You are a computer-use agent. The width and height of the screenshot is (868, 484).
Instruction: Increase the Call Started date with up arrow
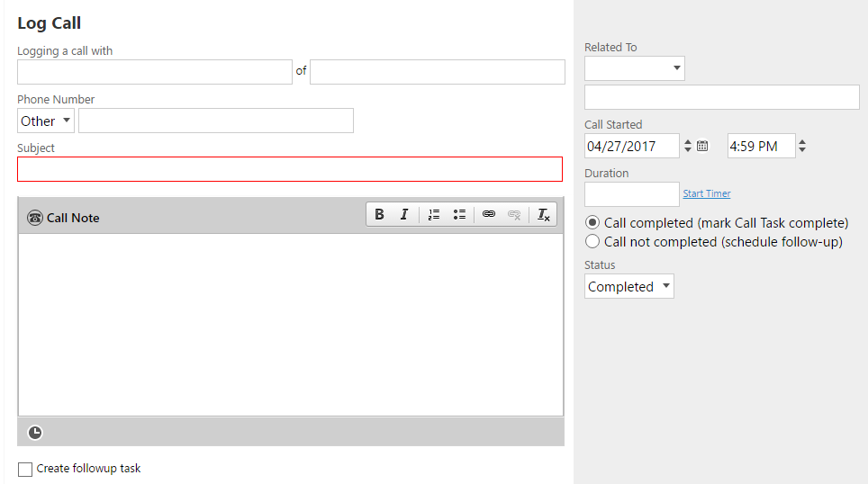[x=688, y=142]
